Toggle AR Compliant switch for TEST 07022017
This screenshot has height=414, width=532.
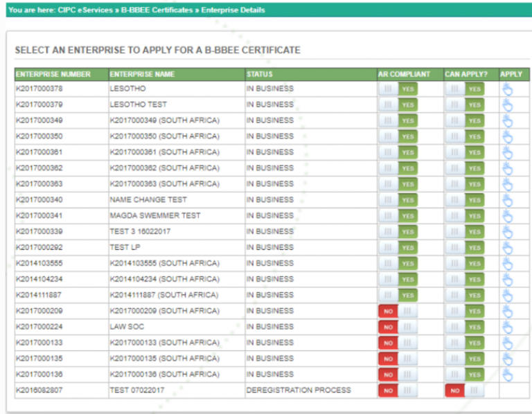click(x=398, y=391)
